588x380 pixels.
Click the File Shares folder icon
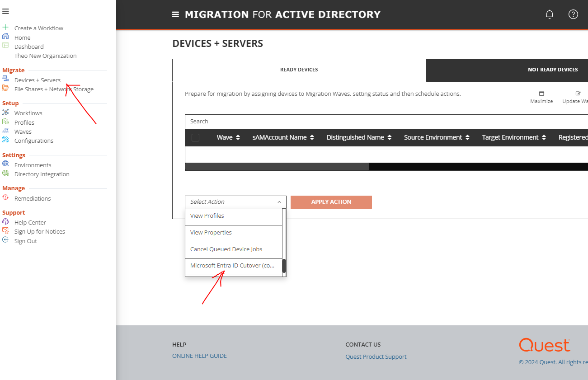point(5,88)
